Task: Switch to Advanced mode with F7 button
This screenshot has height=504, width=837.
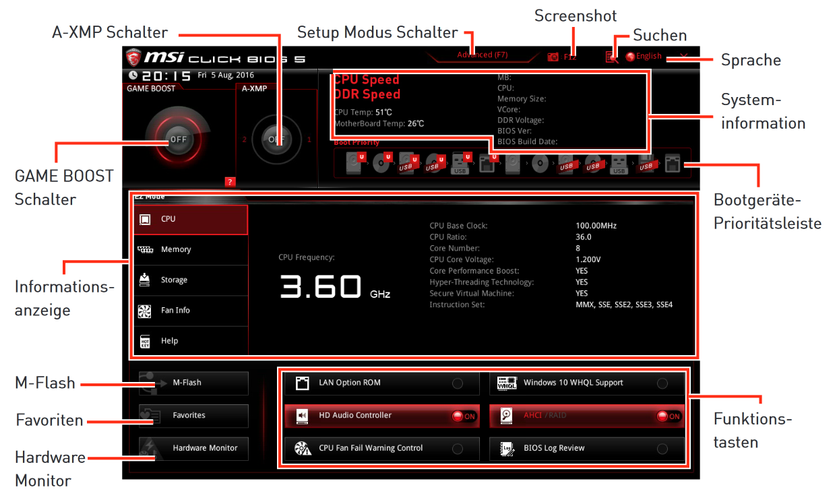Action: click(x=481, y=55)
